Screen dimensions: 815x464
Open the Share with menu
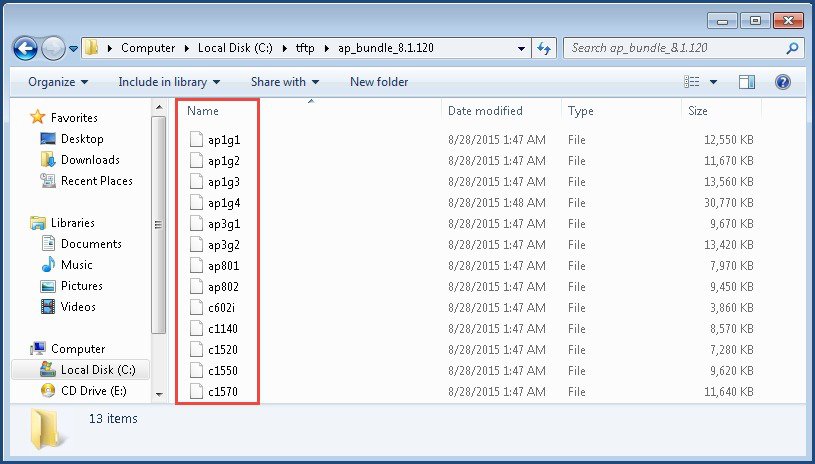(285, 82)
